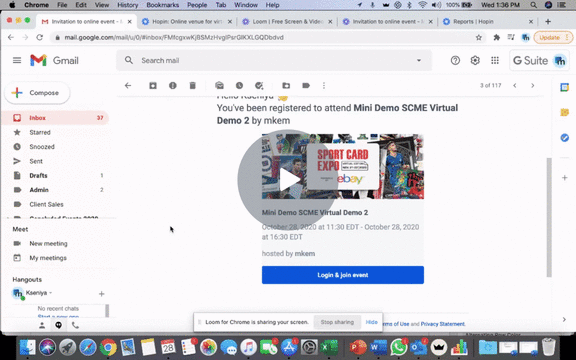
Task: Open new browser tab
Action: click(x=548, y=22)
